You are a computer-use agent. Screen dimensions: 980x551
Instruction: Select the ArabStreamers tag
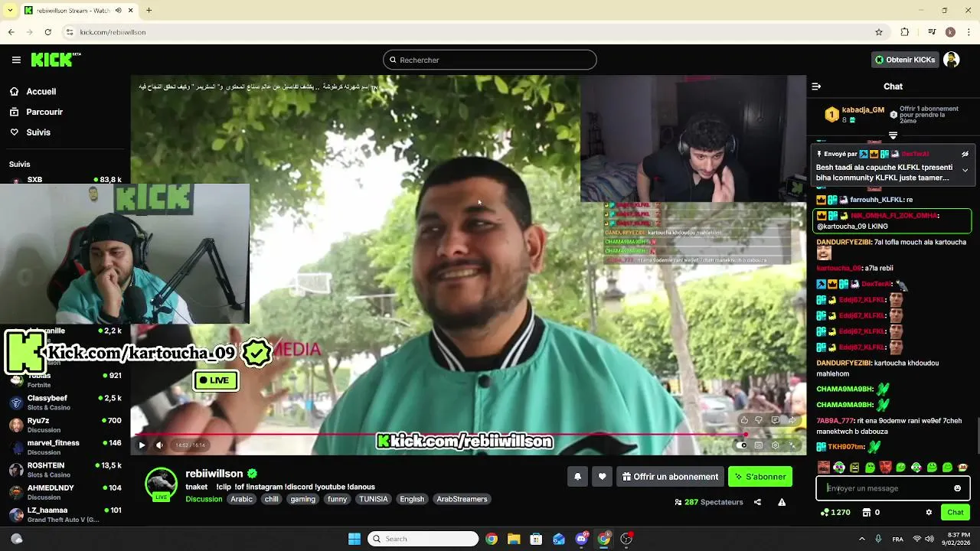(x=462, y=499)
